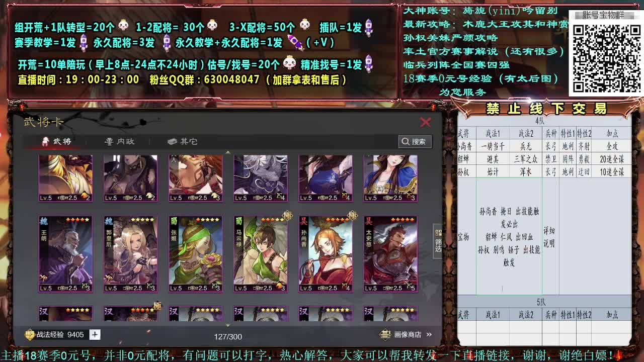Click the 兵无 tactic cell
644x362 pixels.
(x=526, y=146)
